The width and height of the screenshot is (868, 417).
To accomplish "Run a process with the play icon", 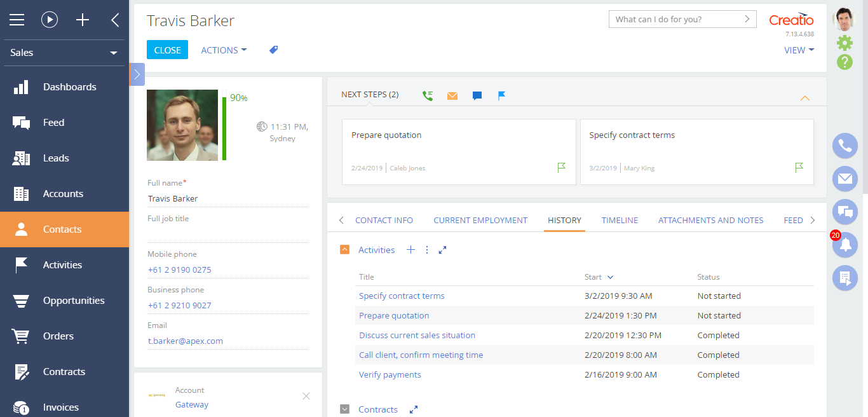I will click(50, 20).
